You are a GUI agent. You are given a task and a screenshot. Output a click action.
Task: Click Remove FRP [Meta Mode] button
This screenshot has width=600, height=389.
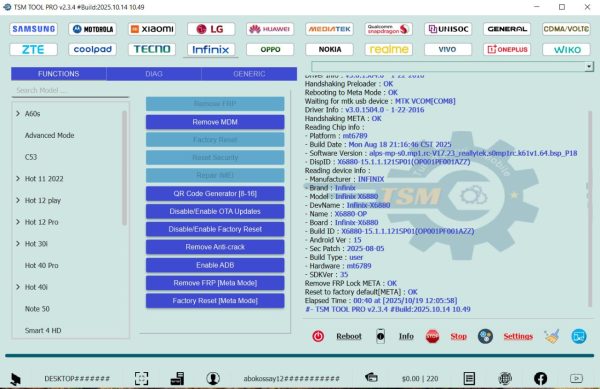tap(215, 283)
